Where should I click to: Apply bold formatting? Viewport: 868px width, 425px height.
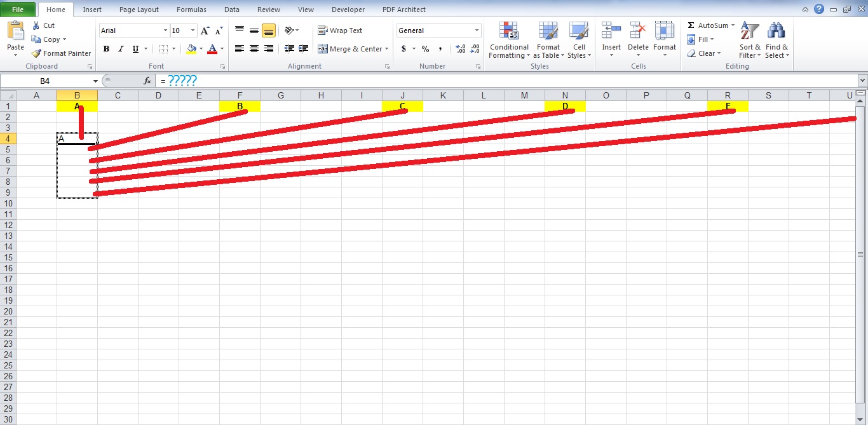[106, 48]
